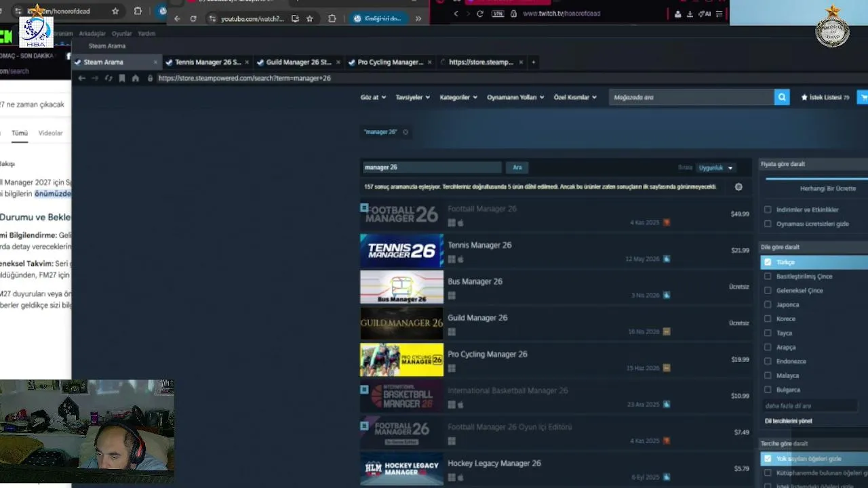Focus the Mağazada ara search box
The width and height of the screenshot is (868, 488).
692,98
